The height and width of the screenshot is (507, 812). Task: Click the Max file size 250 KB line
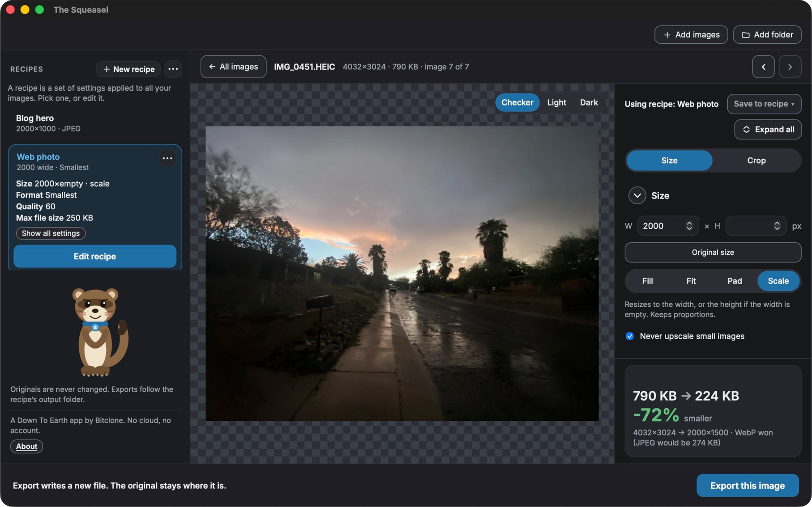55,218
